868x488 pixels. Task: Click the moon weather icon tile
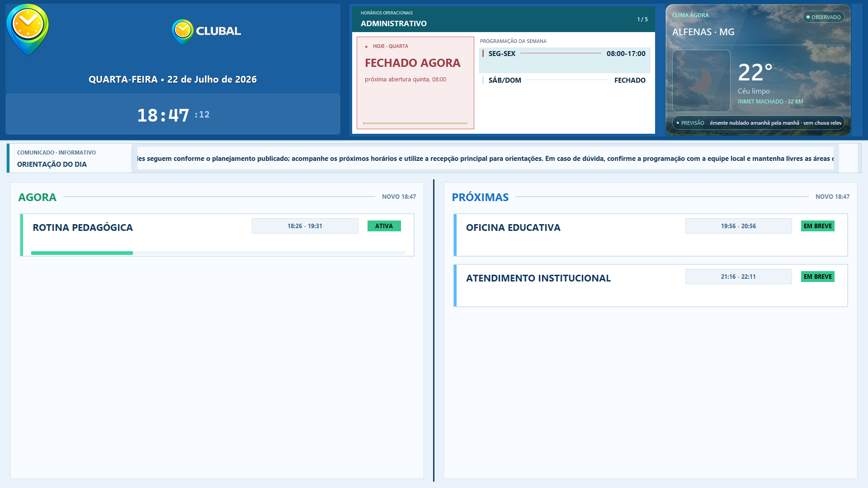(x=701, y=81)
